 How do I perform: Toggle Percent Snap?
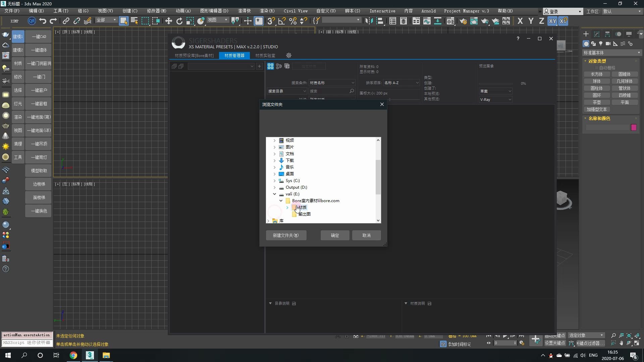pyautogui.click(x=292, y=21)
